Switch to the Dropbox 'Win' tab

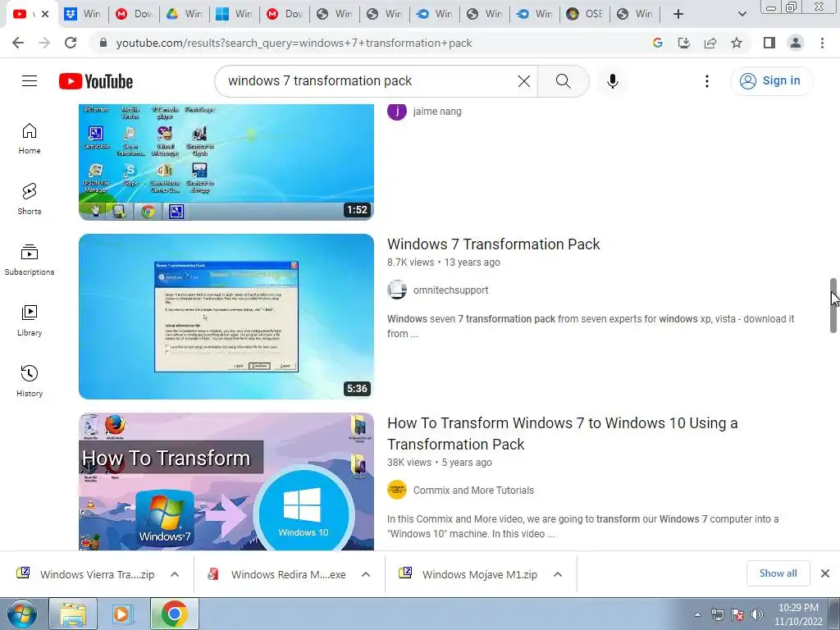tap(83, 14)
